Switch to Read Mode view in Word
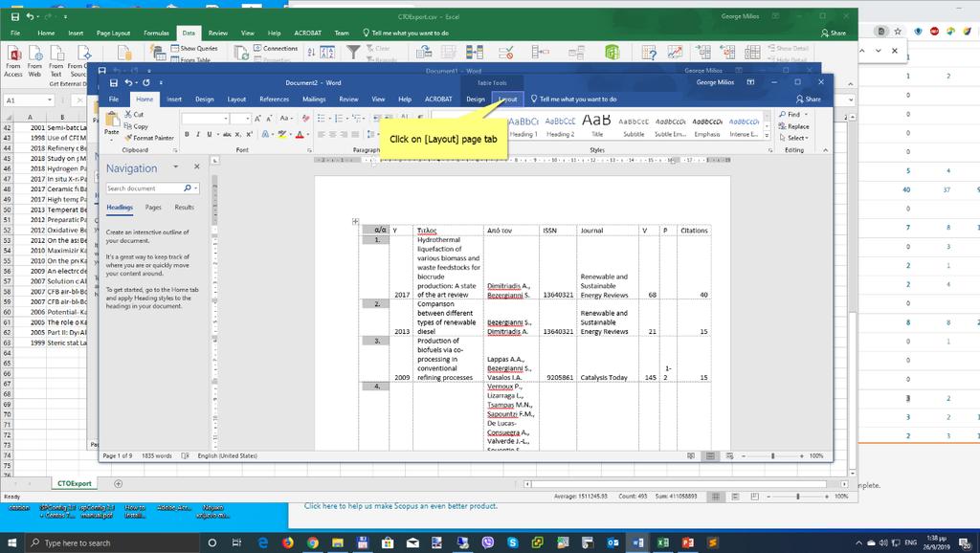The height and width of the screenshot is (553, 980). click(691, 456)
